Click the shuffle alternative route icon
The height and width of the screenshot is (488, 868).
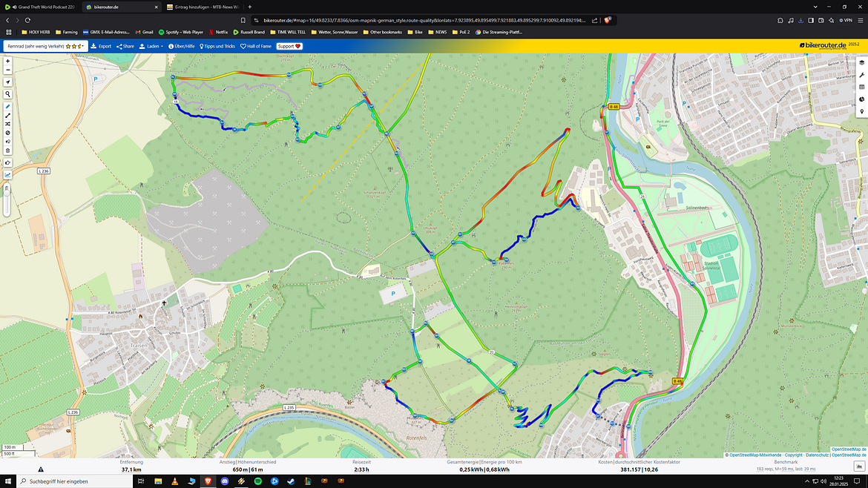point(7,124)
